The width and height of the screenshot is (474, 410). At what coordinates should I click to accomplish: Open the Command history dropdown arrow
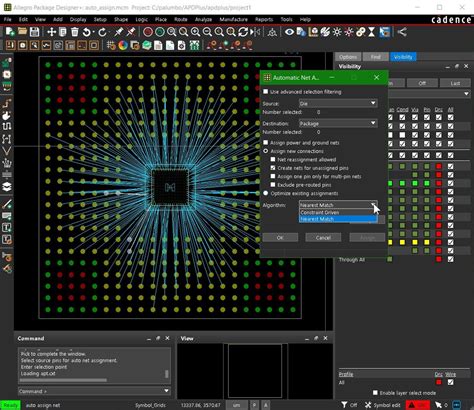coord(167,391)
